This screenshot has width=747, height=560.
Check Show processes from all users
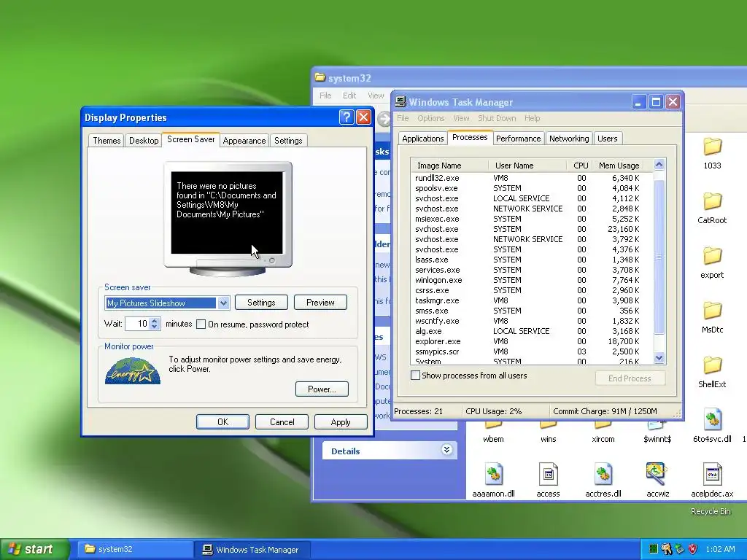415,376
